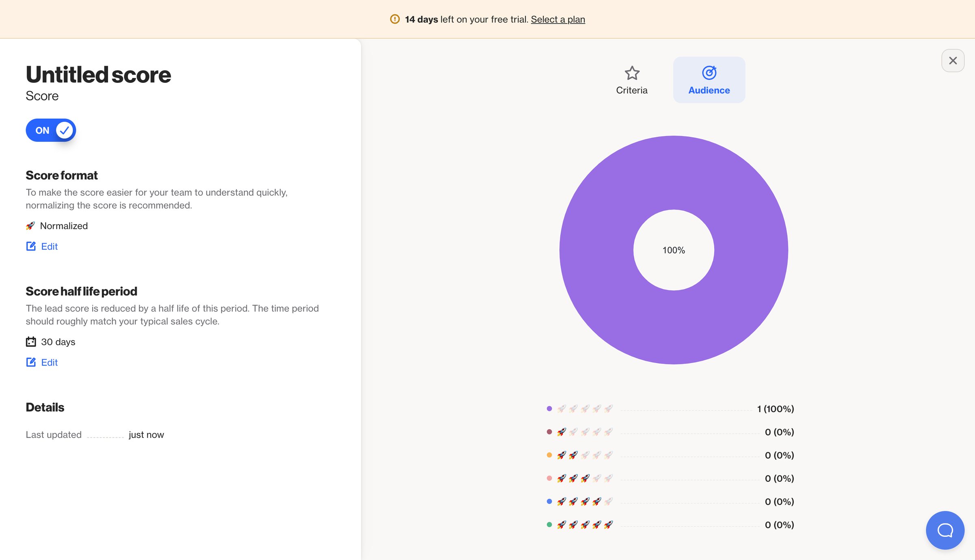Edit the Score half life period
Viewport: 975px width, 560px height.
pos(42,362)
